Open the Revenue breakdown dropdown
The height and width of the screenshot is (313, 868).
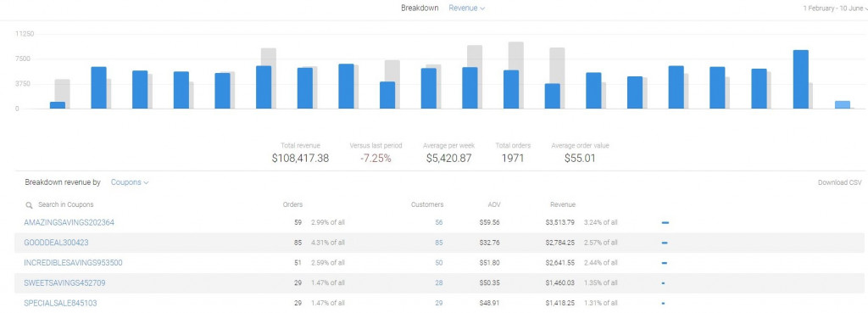point(467,8)
